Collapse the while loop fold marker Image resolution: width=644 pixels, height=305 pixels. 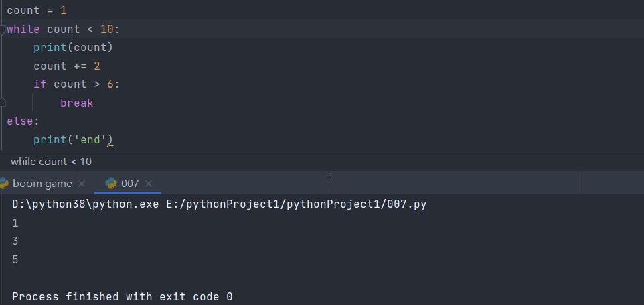[x=3, y=30]
